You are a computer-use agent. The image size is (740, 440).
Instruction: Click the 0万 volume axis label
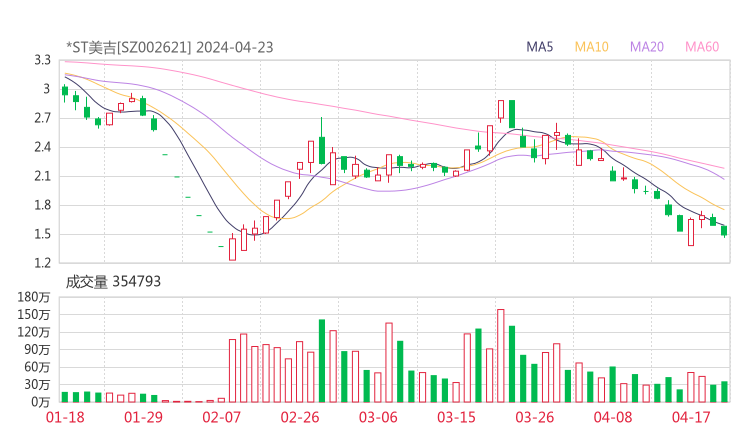(x=41, y=402)
